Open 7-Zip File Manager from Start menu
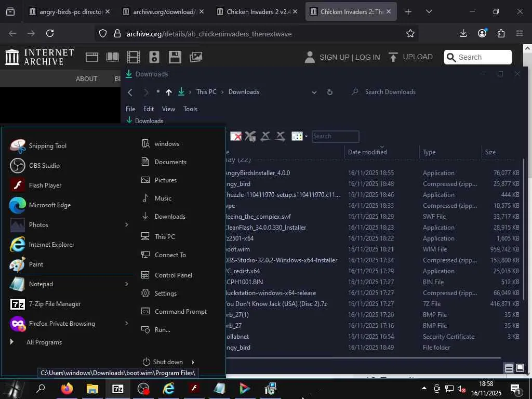532x399 pixels. coord(45,303)
